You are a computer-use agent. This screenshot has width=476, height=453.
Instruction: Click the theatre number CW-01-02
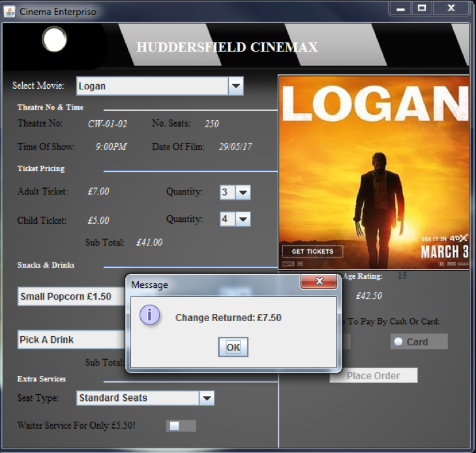108,124
